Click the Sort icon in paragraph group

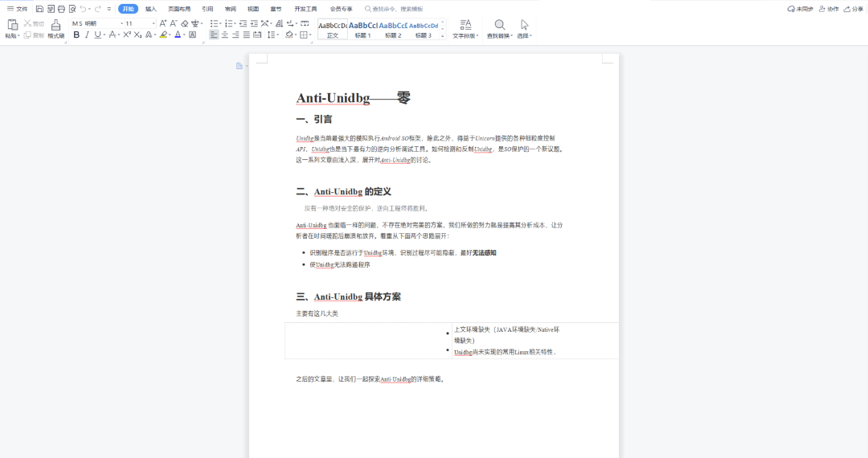pyautogui.click(x=279, y=23)
